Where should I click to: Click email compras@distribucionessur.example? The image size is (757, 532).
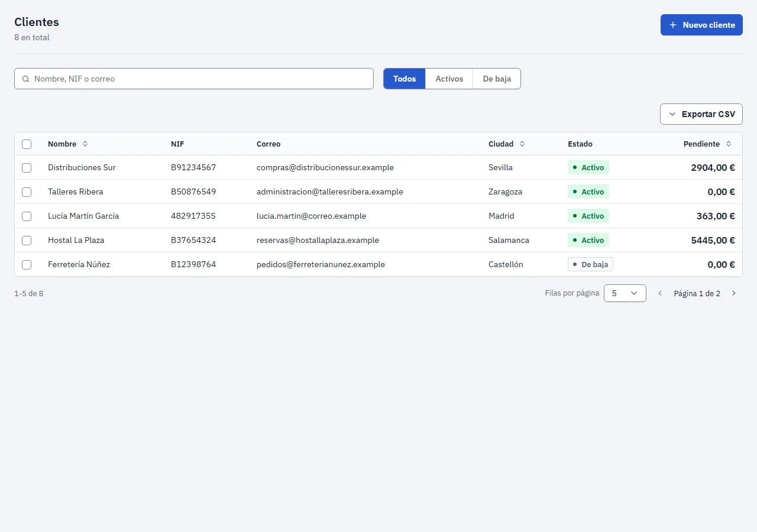coord(325,167)
